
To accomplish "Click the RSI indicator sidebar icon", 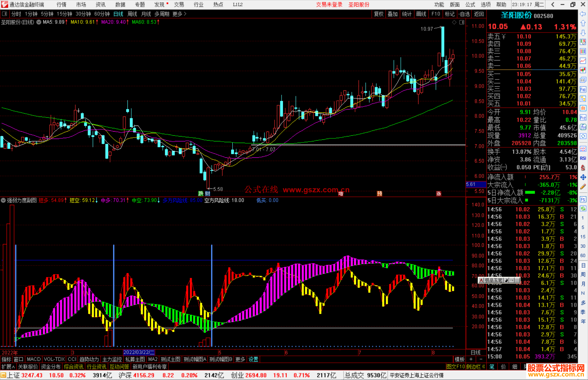I will 583,158.
